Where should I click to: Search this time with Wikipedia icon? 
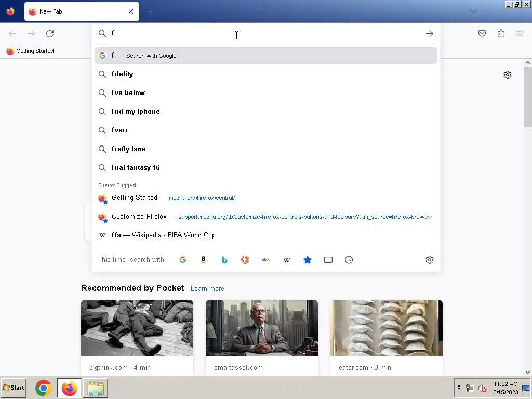click(287, 260)
